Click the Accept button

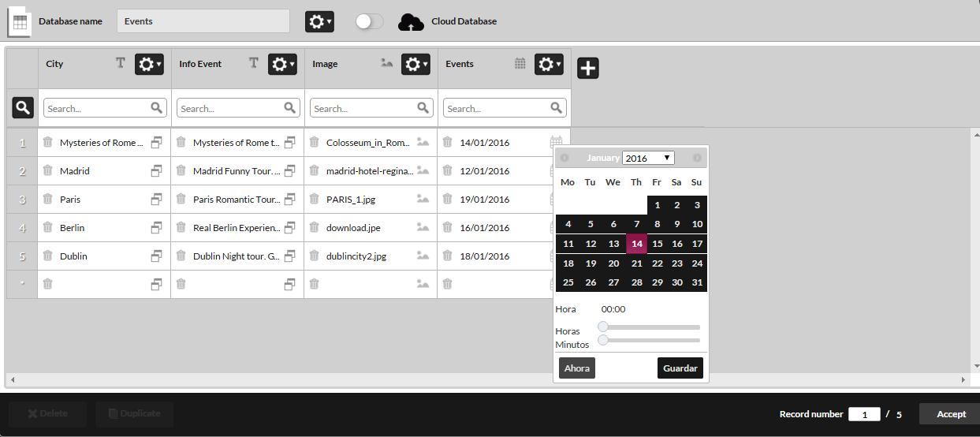coord(952,414)
